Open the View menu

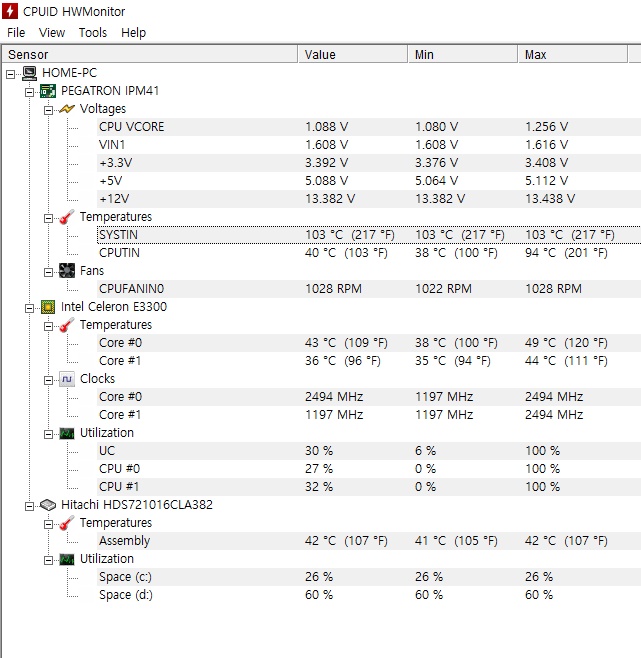(x=52, y=33)
